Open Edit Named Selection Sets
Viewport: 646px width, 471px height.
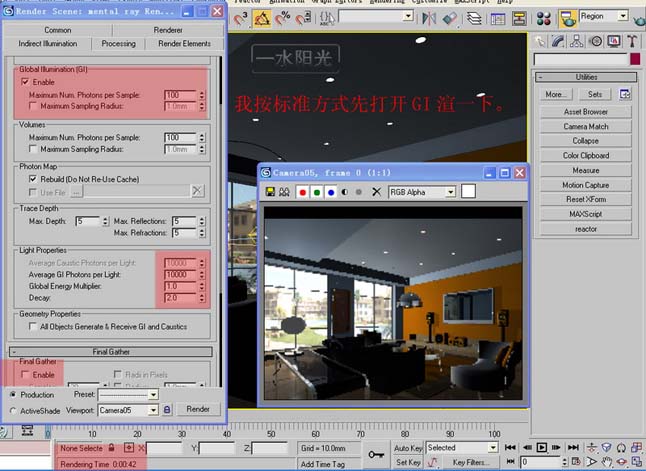click(x=328, y=19)
